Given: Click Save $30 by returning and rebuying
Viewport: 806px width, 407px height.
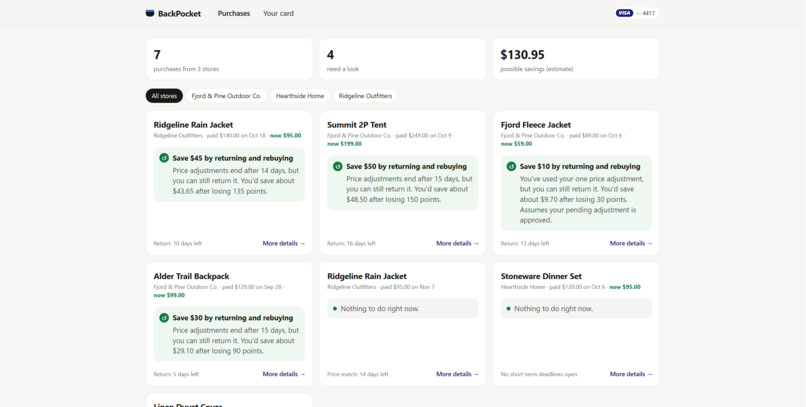Looking at the screenshot, I should (233, 318).
